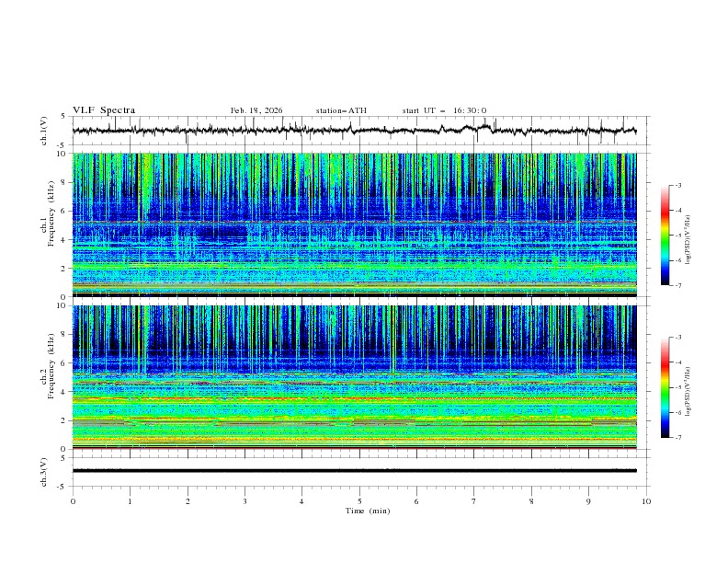This screenshot has width=728, height=563.
Task: Click time axis tick label "9"
Action: tap(588, 501)
